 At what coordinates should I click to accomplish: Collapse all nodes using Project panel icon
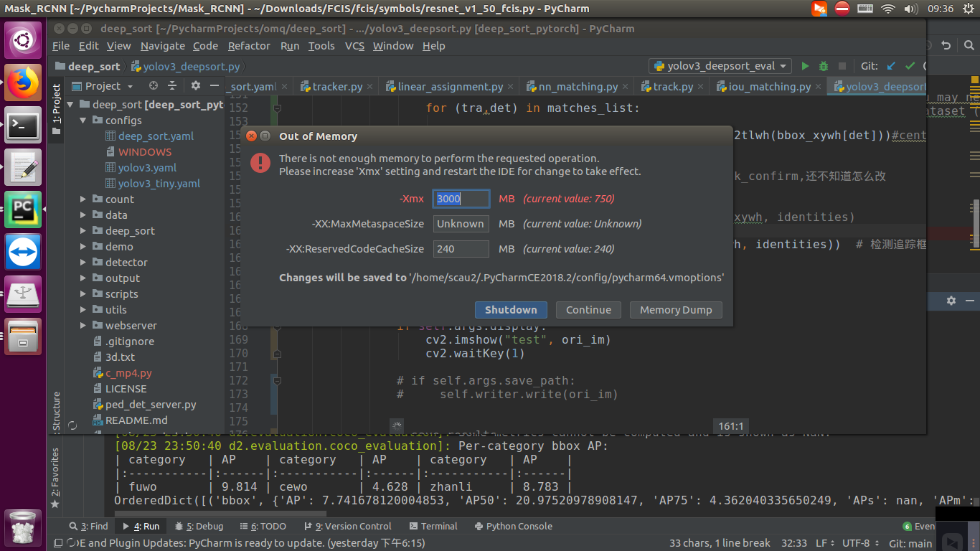[x=174, y=85]
